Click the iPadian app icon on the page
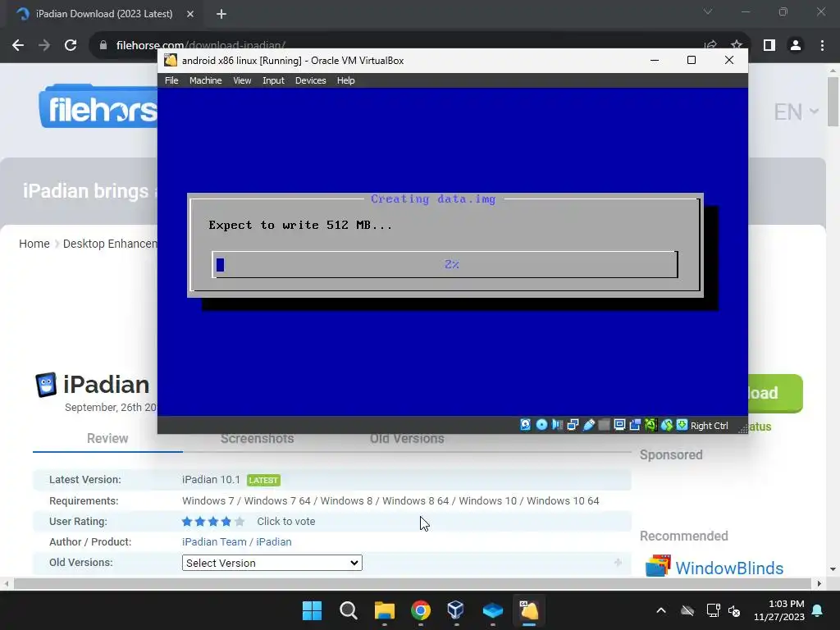Viewport: 840px width, 630px height. point(46,385)
